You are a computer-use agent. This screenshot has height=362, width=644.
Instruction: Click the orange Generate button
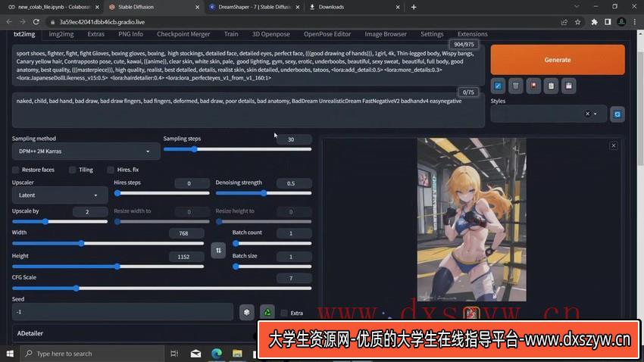pos(558,60)
